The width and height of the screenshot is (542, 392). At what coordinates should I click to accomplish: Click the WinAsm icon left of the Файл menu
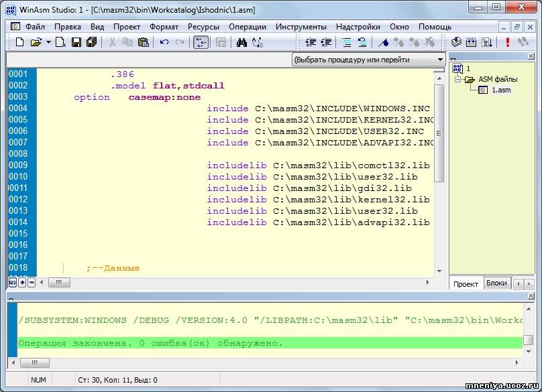point(15,27)
